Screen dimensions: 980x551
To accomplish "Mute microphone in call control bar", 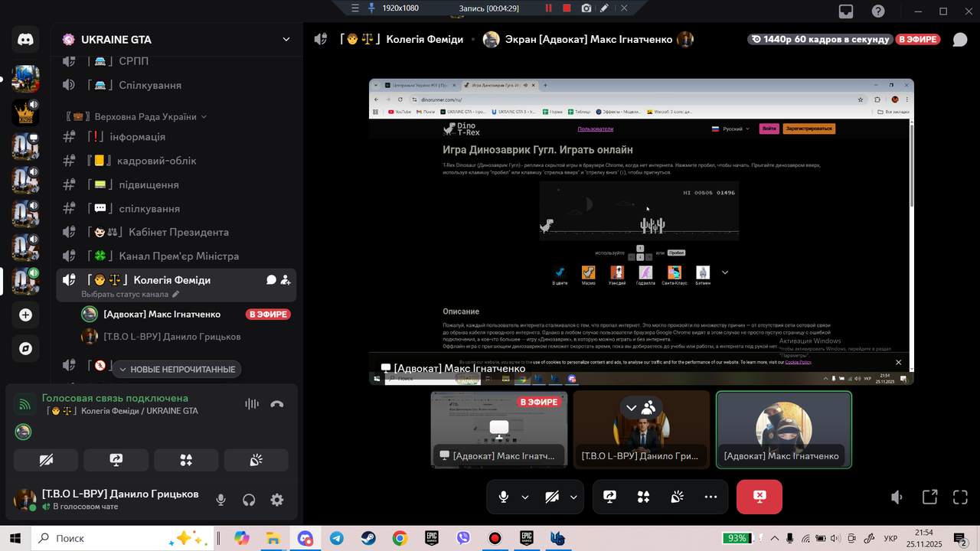I will click(503, 497).
